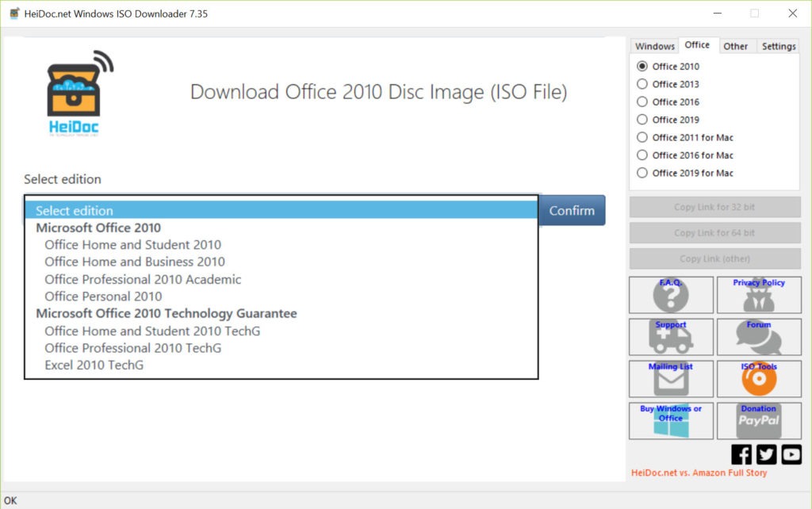Viewport: 812px width, 509px height.
Task: Select the Office 2013 radio button
Action: pyautogui.click(x=642, y=84)
